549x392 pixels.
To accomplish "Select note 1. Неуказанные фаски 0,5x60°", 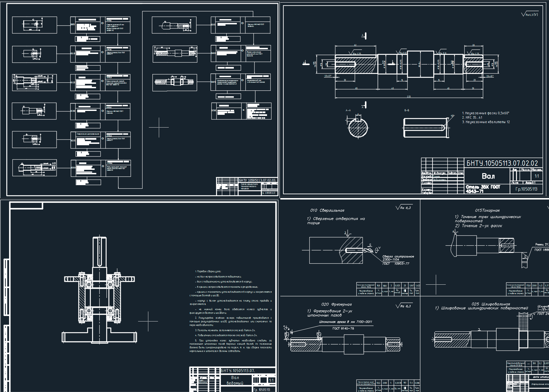I will pyautogui.click(x=485, y=113).
